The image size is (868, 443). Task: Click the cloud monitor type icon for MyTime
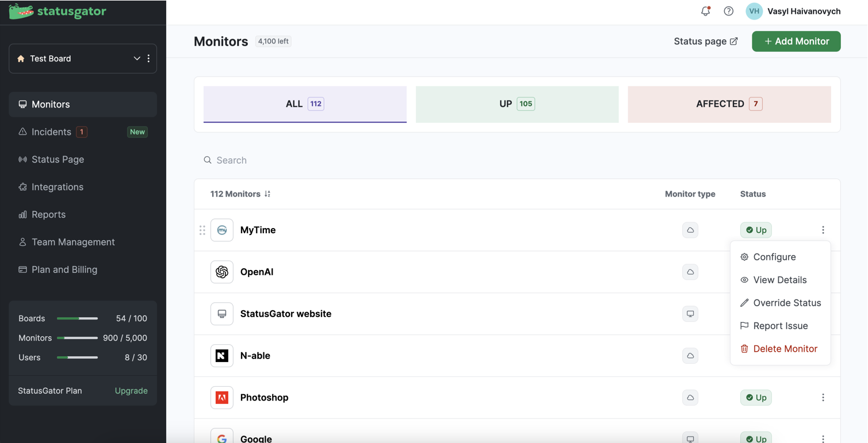tap(690, 230)
